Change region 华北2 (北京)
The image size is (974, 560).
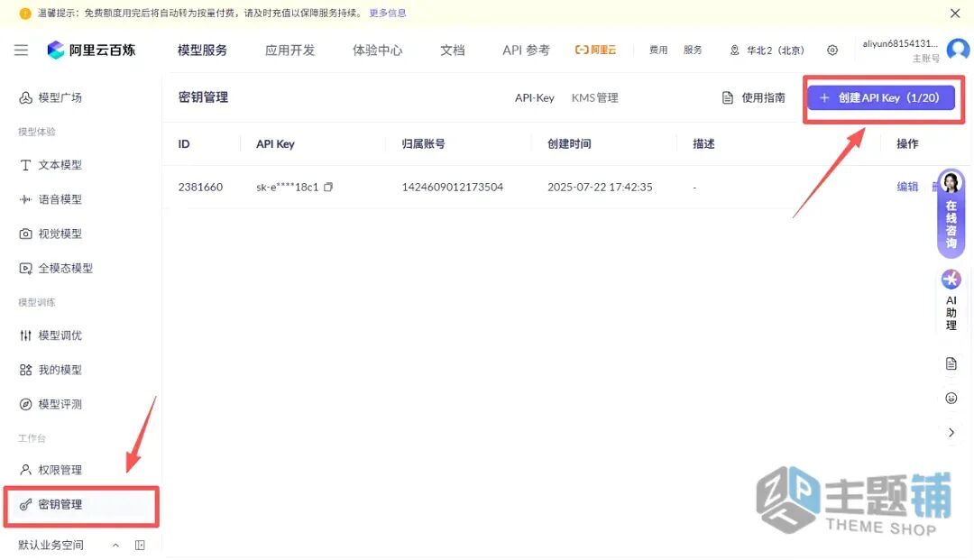pos(767,50)
